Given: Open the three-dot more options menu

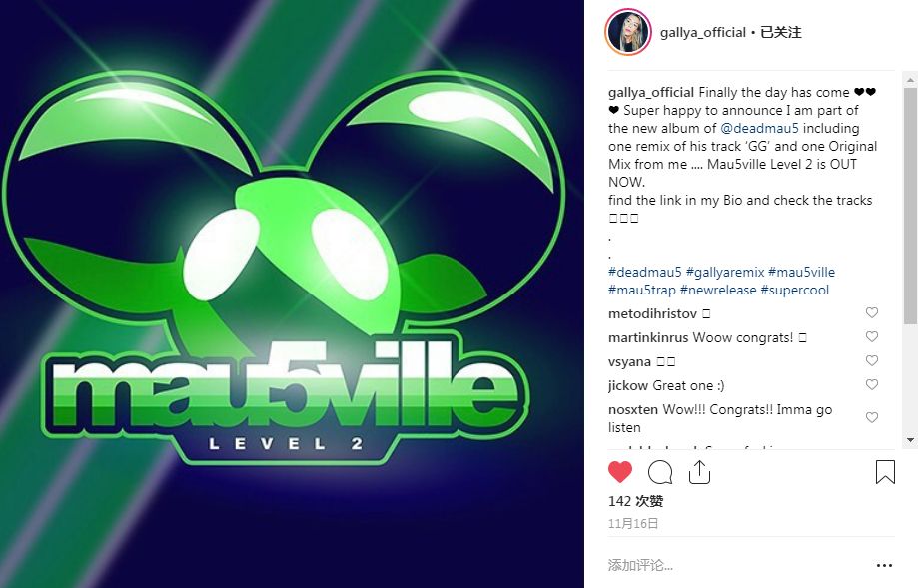Looking at the screenshot, I should tap(885, 565).
